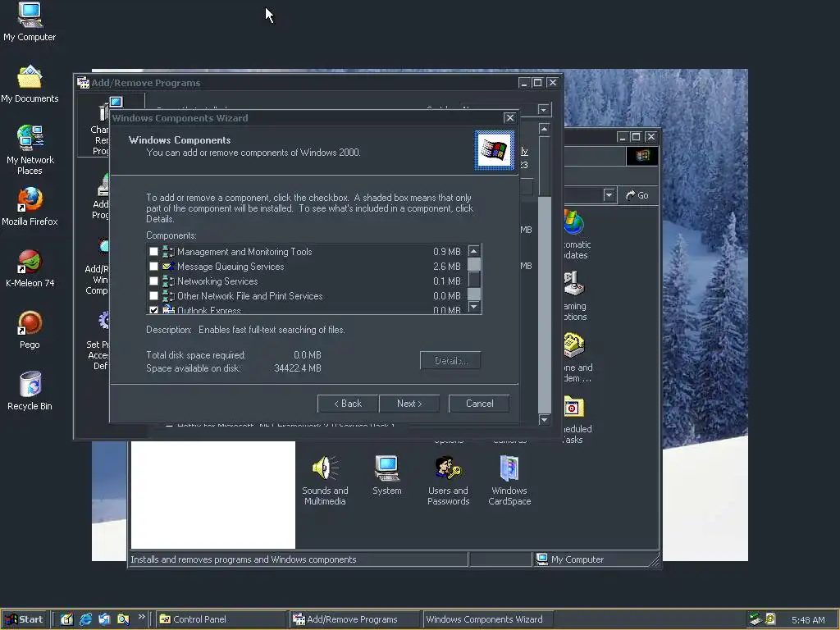This screenshot has width=840, height=630.
Task: Click the Back button in the wizard
Action: point(348,404)
